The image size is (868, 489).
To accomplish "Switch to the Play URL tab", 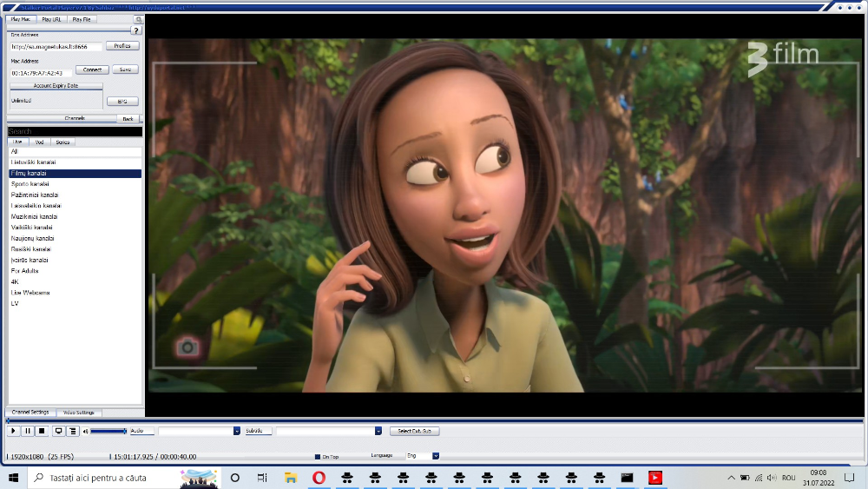I will (51, 19).
